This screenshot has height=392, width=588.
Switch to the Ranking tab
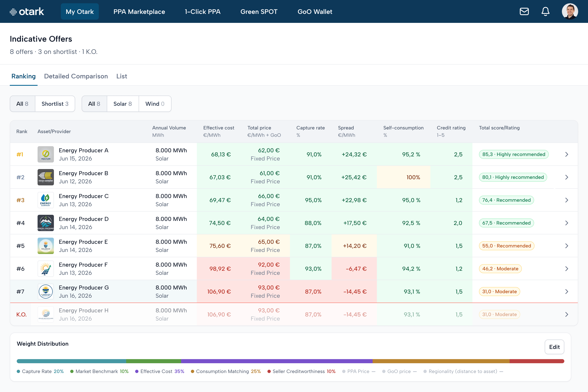(x=23, y=76)
